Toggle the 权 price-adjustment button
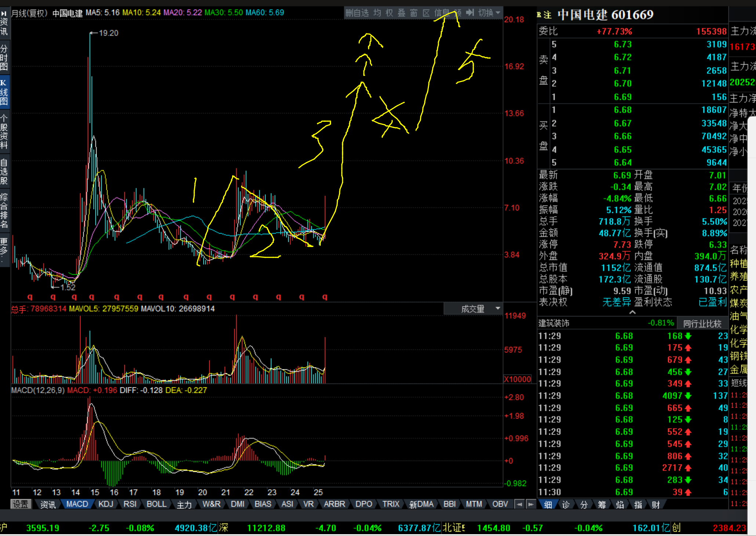This screenshot has width=756, height=536. 389,13
